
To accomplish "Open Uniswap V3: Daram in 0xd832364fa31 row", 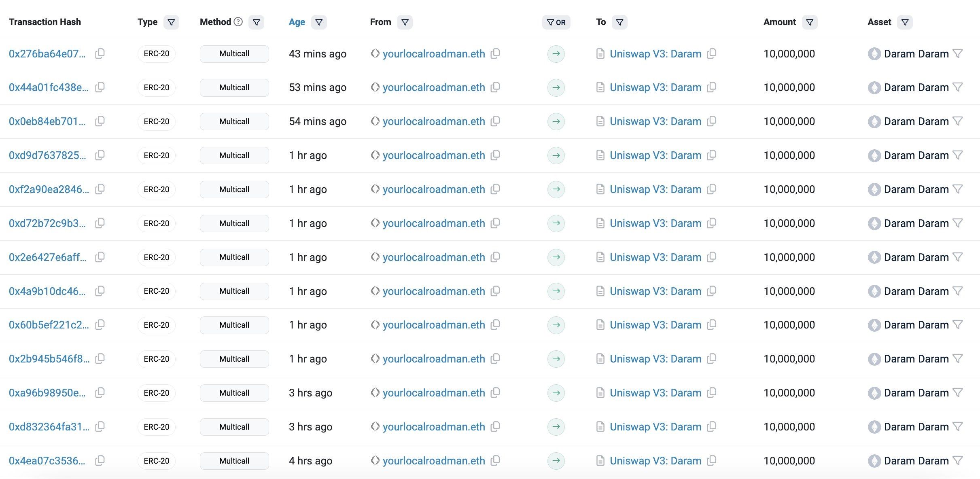I will click(655, 426).
